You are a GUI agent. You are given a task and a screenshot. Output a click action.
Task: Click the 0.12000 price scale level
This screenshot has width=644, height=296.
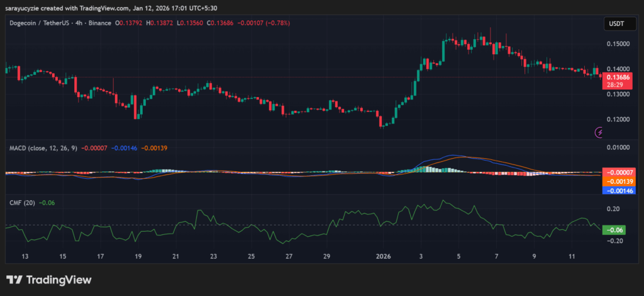618,119
